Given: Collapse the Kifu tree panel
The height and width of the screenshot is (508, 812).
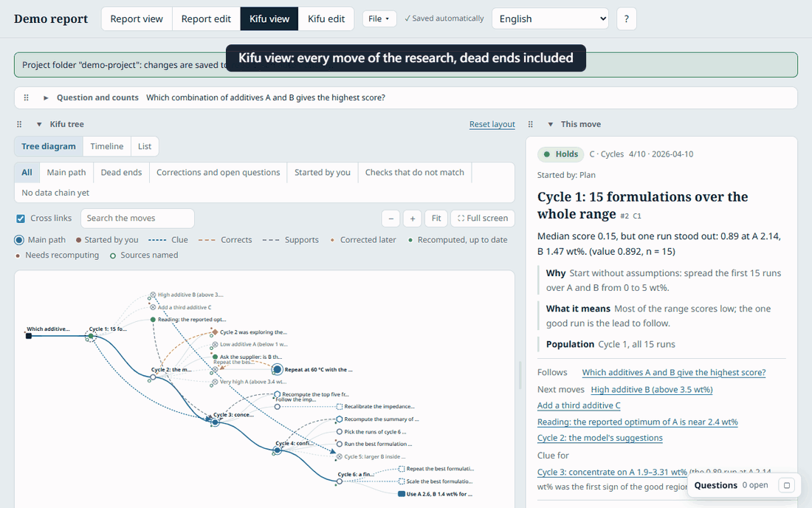Looking at the screenshot, I should pyautogui.click(x=39, y=124).
